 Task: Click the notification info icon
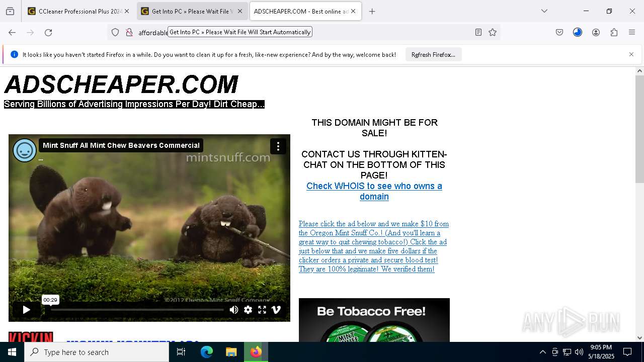point(14,54)
